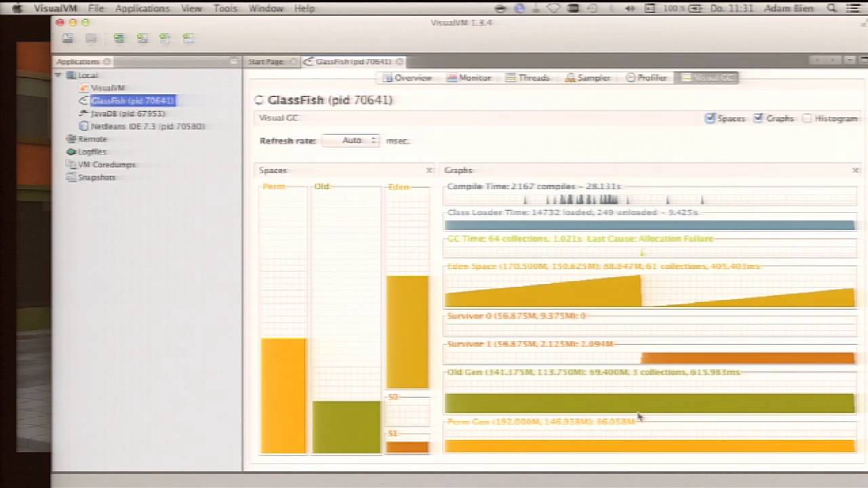
Task: Uncheck the Spaces checkbox
Action: coord(710,118)
